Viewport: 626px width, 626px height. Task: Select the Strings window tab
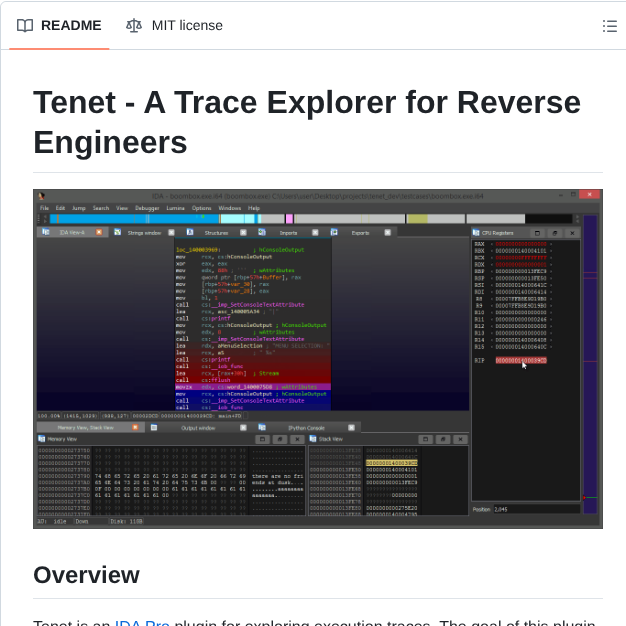tap(143, 232)
